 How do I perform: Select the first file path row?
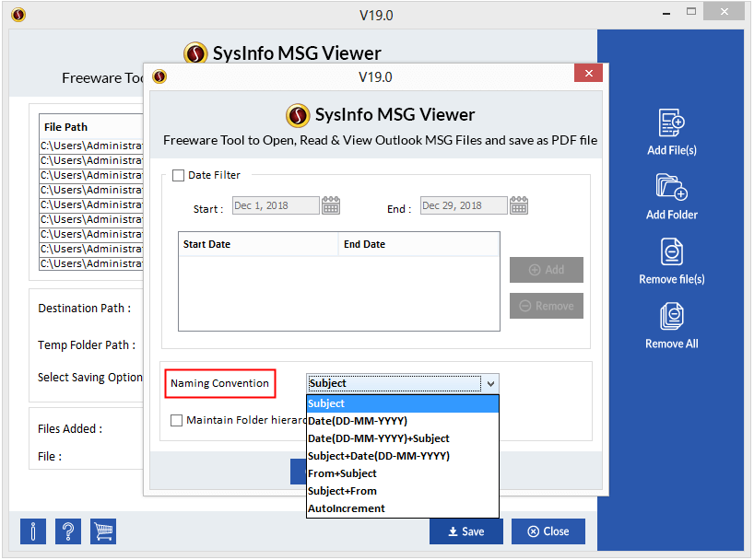click(x=91, y=146)
